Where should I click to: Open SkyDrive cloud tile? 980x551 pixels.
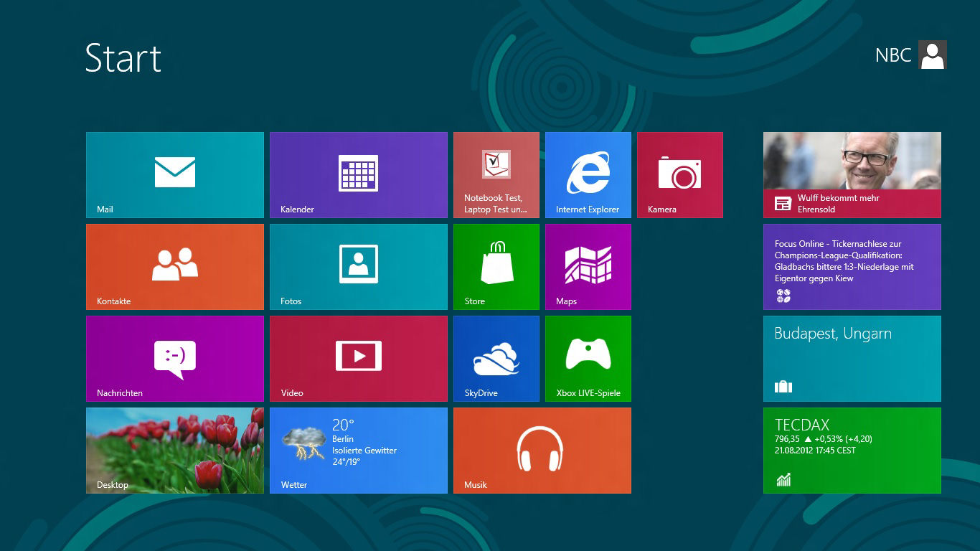pyautogui.click(x=496, y=358)
